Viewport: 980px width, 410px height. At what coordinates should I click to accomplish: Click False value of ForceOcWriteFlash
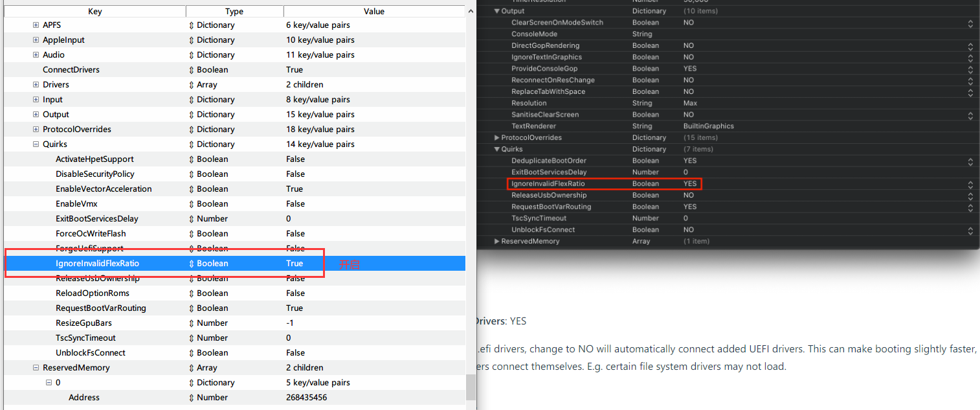coord(295,234)
